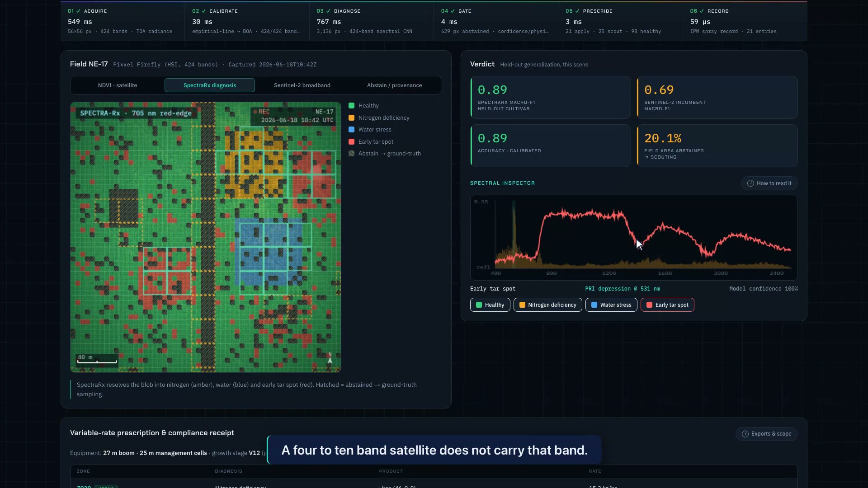Click the RATE column header
Image resolution: width=868 pixels, height=488 pixels.
pyautogui.click(x=595, y=471)
